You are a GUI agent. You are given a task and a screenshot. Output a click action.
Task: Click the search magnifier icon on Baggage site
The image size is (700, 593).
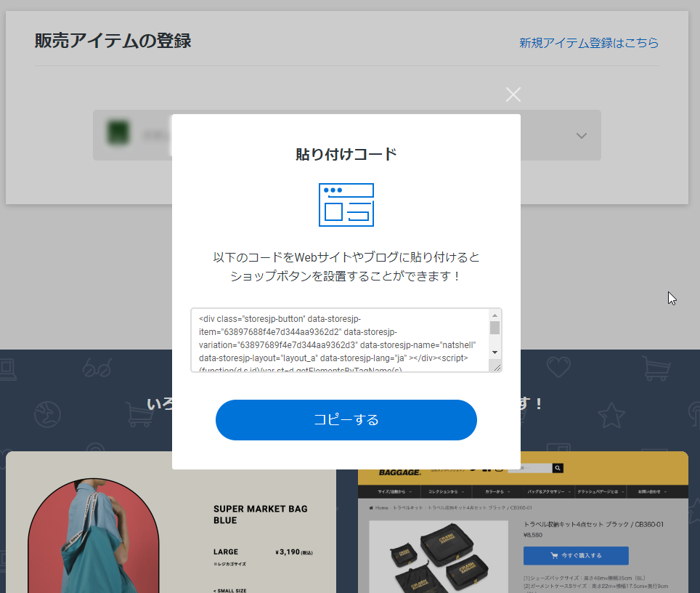558,469
